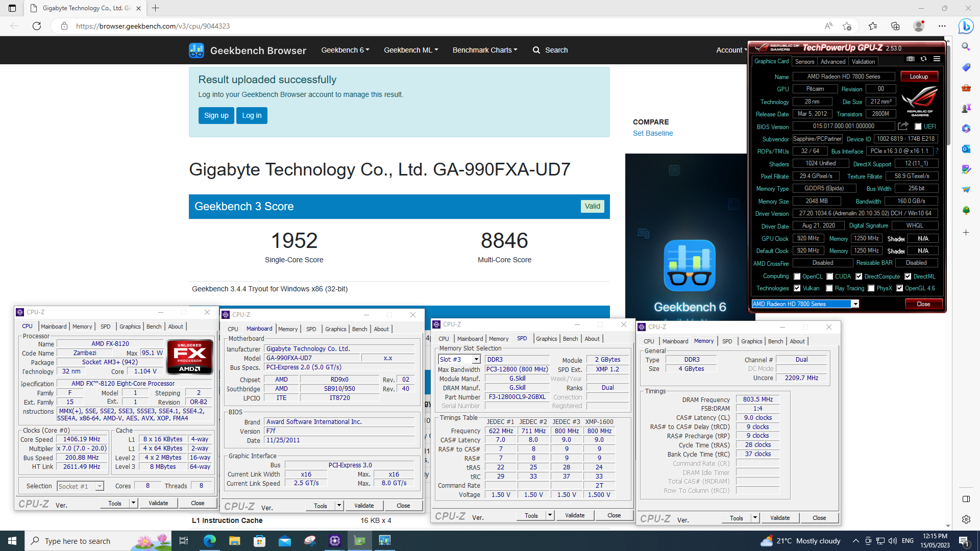This screenshot has width=980, height=551.
Task: Open the Edge favorites list icon
Action: pyautogui.click(x=873, y=26)
